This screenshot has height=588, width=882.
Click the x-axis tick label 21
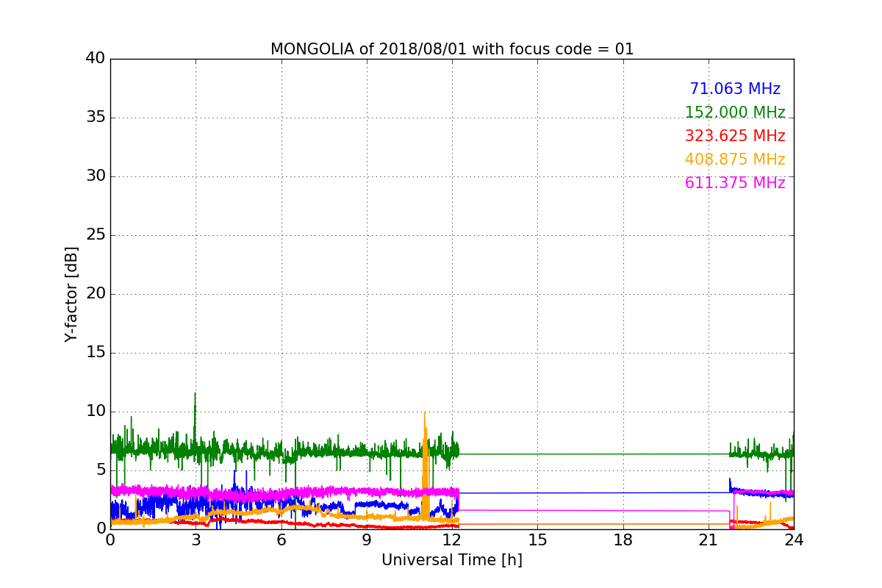[x=709, y=539]
